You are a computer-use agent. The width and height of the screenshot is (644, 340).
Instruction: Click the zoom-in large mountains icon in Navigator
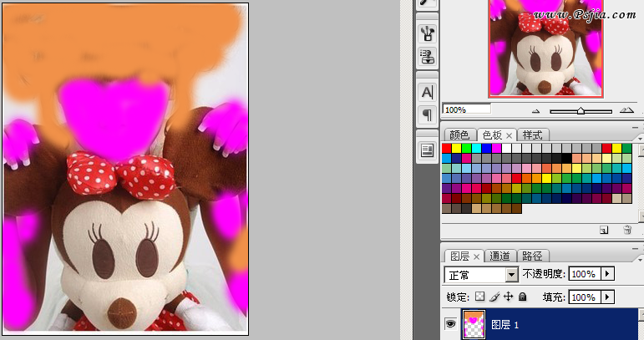point(626,110)
